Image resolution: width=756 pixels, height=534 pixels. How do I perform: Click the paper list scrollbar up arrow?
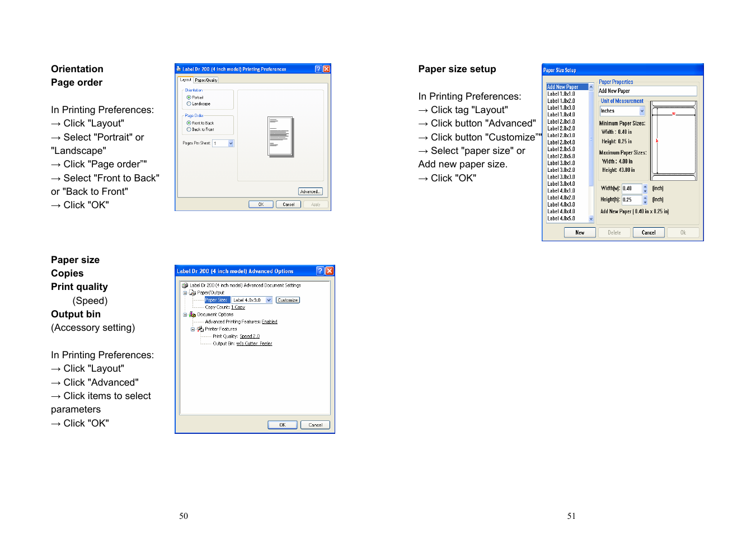[591, 87]
